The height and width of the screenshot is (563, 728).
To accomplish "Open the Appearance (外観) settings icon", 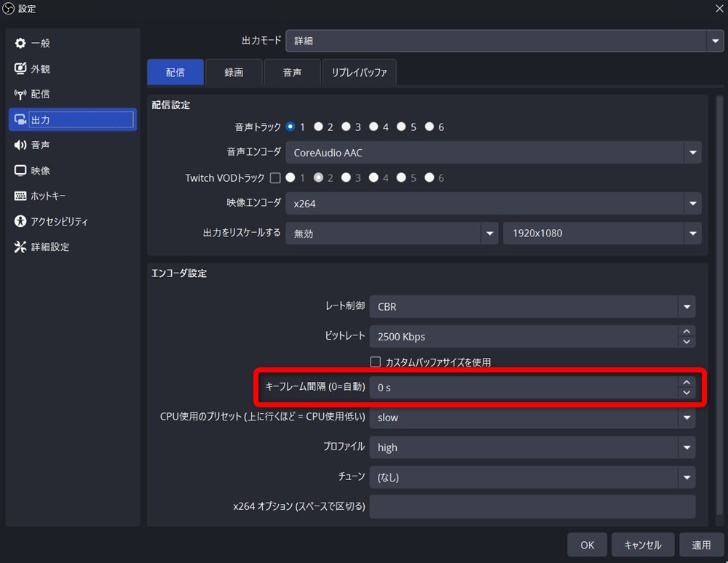I will [20, 69].
